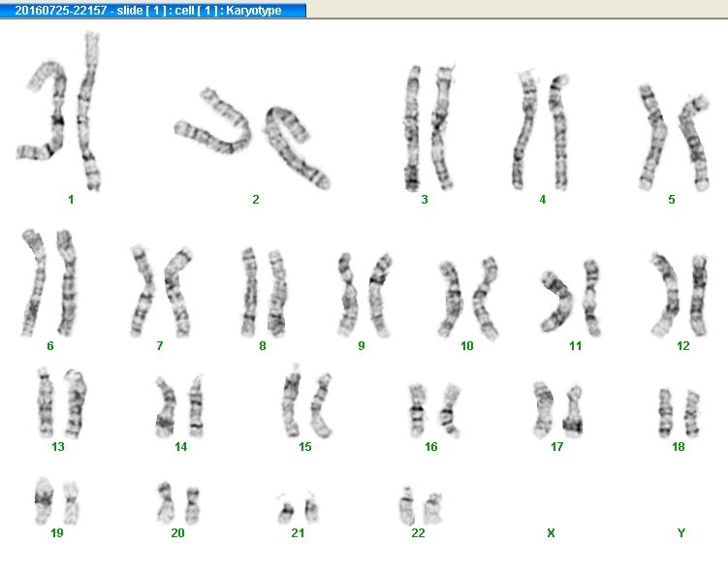The height and width of the screenshot is (577, 728).
Task: Click the green label '3'
Action: pyautogui.click(x=425, y=200)
